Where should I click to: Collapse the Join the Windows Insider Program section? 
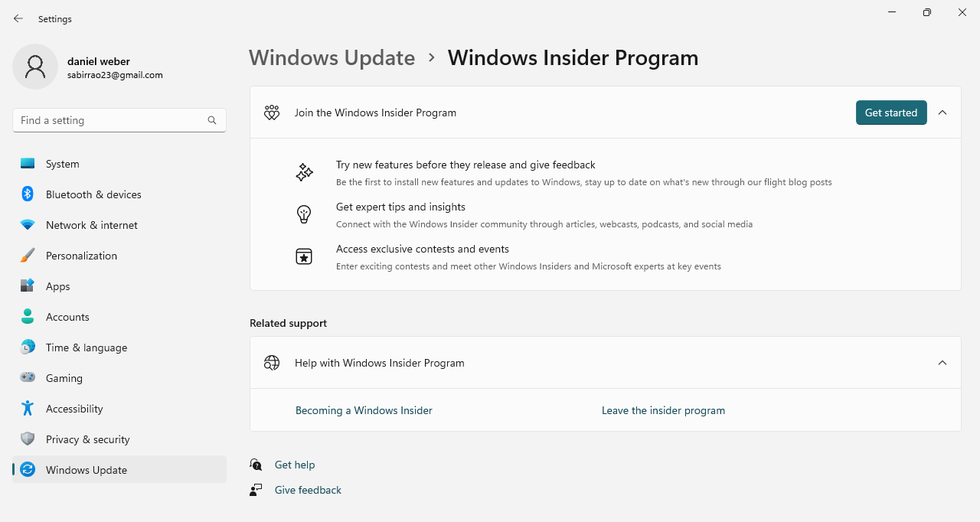click(942, 112)
